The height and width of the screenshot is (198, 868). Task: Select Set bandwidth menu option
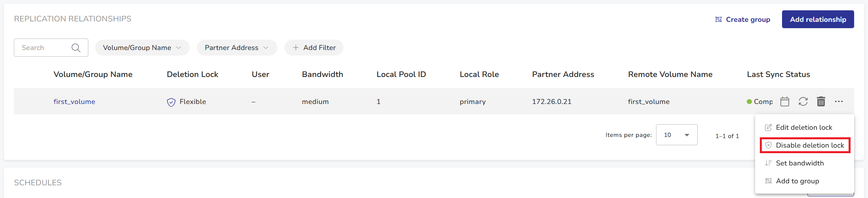[799, 163]
